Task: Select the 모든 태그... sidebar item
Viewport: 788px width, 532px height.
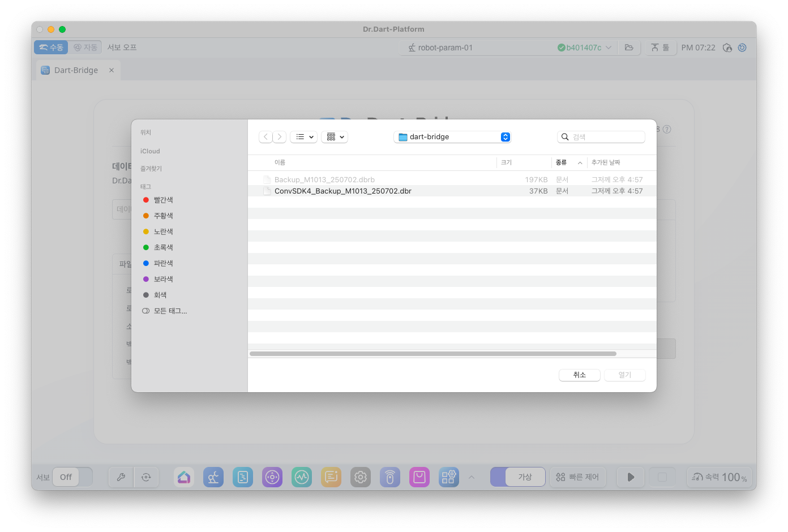Action: [x=170, y=311]
